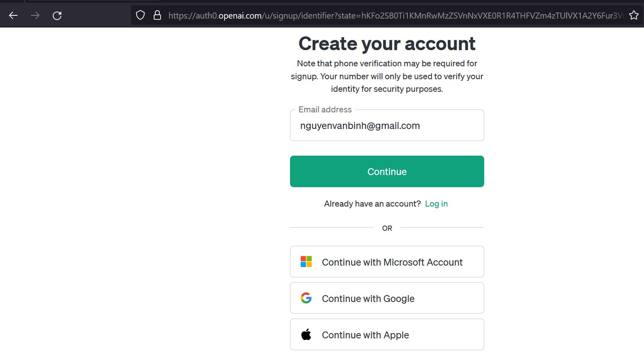This screenshot has height=361, width=644.
Task: Open the tracking protection shield panel
Action: [140, 15]
